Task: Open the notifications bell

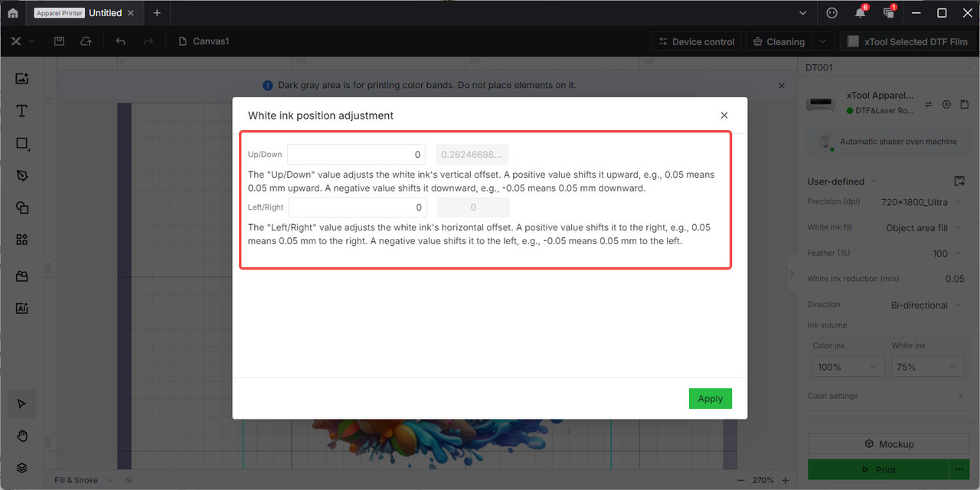Action: [861, 13]
